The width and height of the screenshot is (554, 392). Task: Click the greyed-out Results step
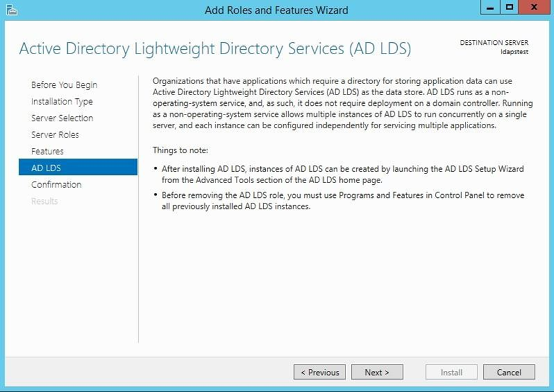(x=44, y=201)
